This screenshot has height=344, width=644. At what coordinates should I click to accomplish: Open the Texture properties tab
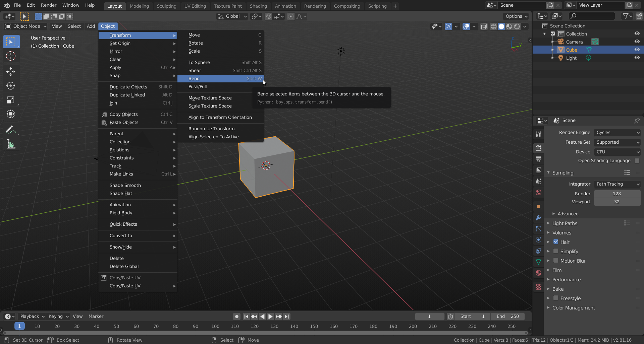click(x=538, y=287)
